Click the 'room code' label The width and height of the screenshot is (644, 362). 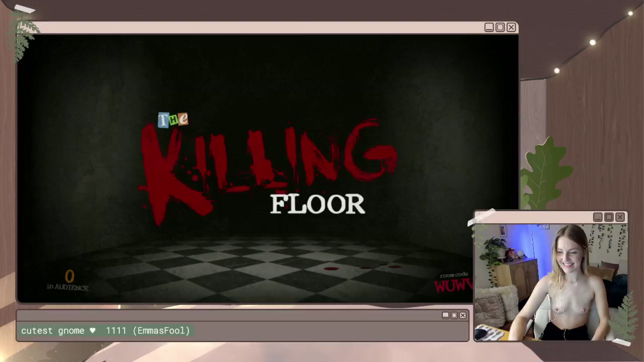pyautogui.click(x=454, y=275)
